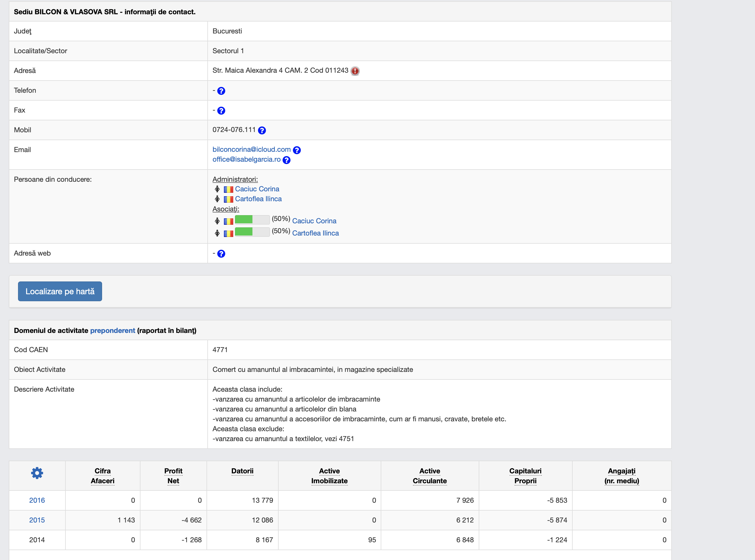Click the Cifra Afaceri column header
The height and width of the screenshot is (560, 755).
pos(102,476)
